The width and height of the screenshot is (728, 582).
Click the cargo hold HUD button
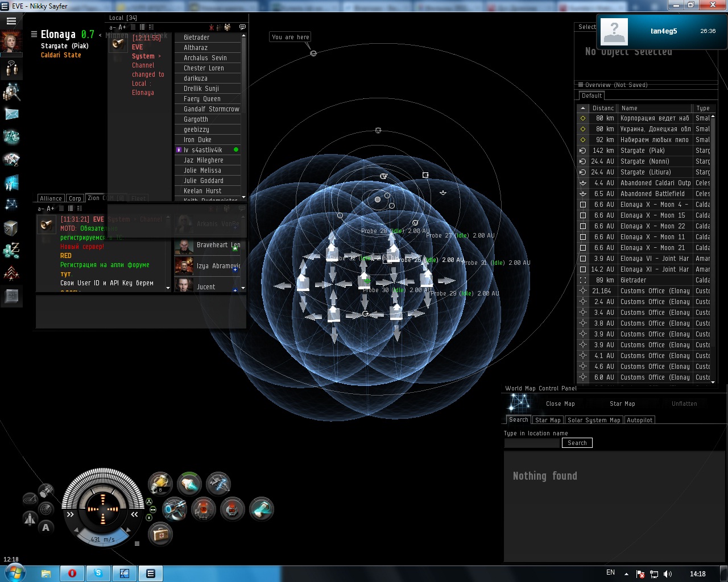46,489
